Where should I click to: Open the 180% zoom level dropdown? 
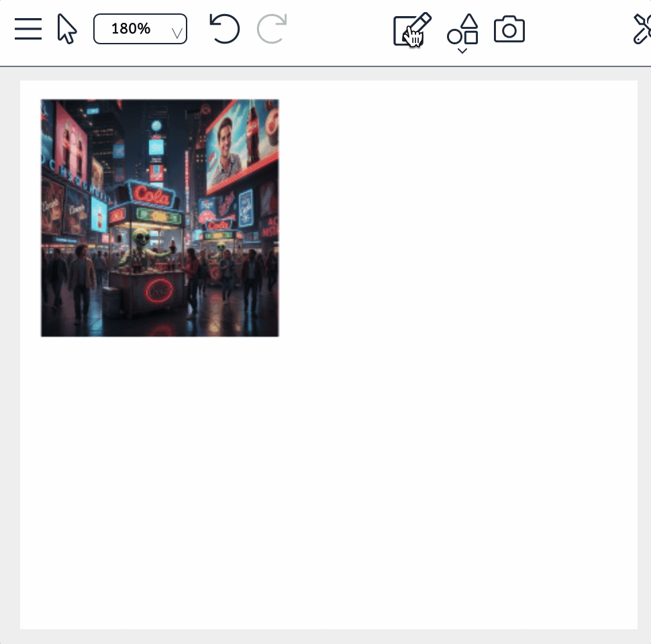[x=140, y=29]
